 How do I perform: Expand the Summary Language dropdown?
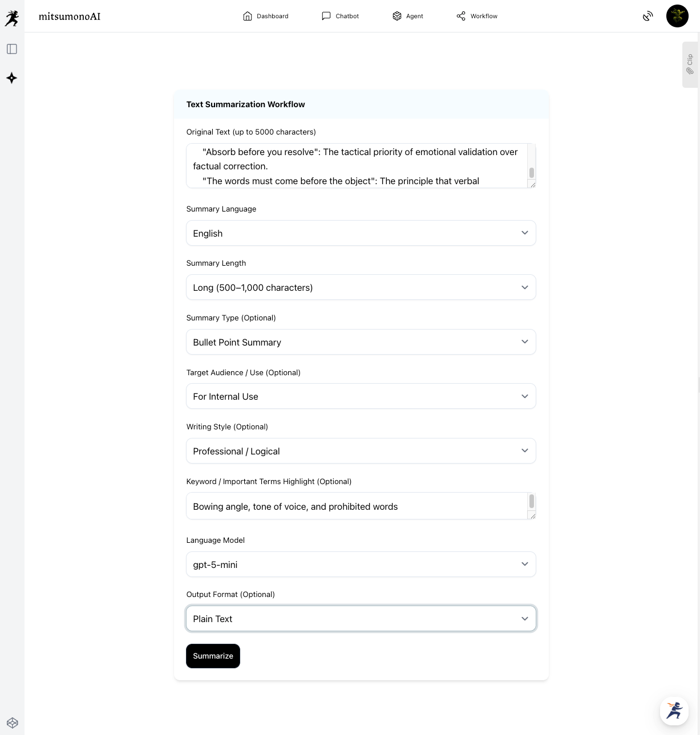[361, 233]
